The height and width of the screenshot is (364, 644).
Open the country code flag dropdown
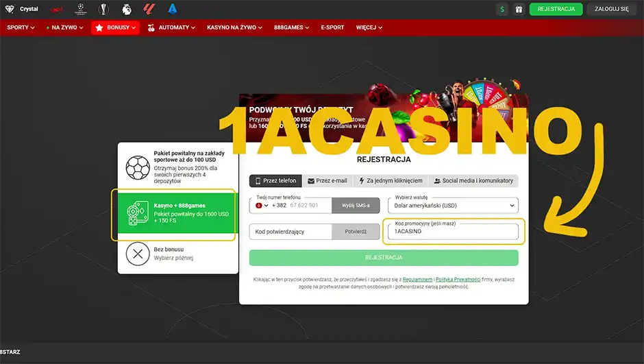tap(262, 206)
